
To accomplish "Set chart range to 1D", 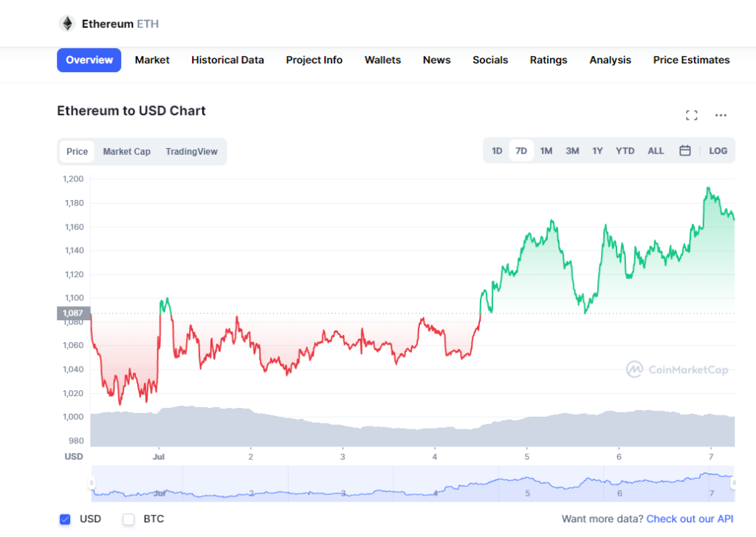I will [497, 150].
